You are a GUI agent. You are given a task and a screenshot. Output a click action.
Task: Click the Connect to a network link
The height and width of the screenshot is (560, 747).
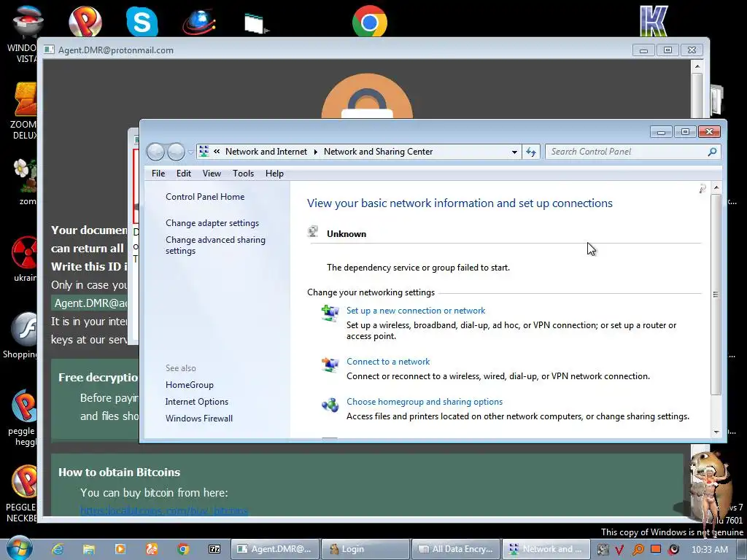click(x=388, y=362)
